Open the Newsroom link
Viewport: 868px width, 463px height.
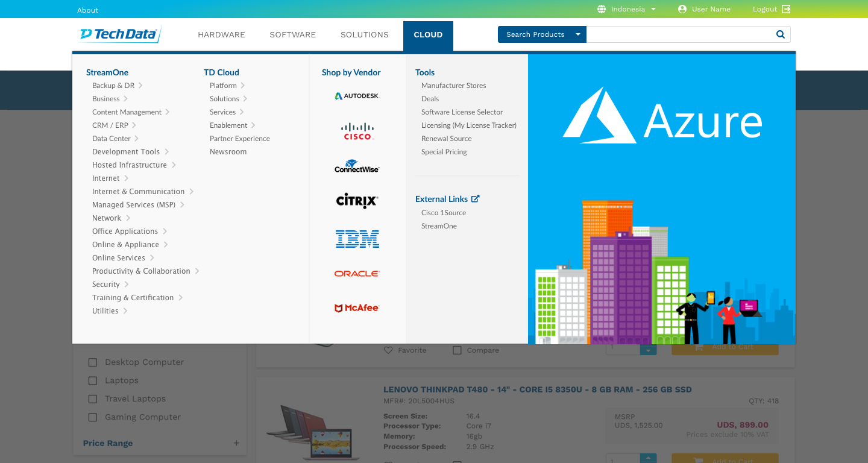[x=228, y=152]
